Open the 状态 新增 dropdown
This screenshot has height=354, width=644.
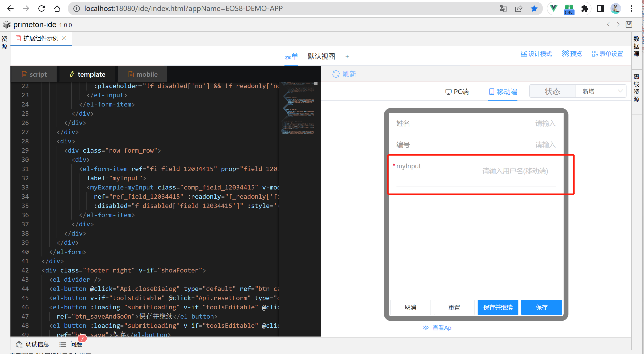tap(601, 91)
